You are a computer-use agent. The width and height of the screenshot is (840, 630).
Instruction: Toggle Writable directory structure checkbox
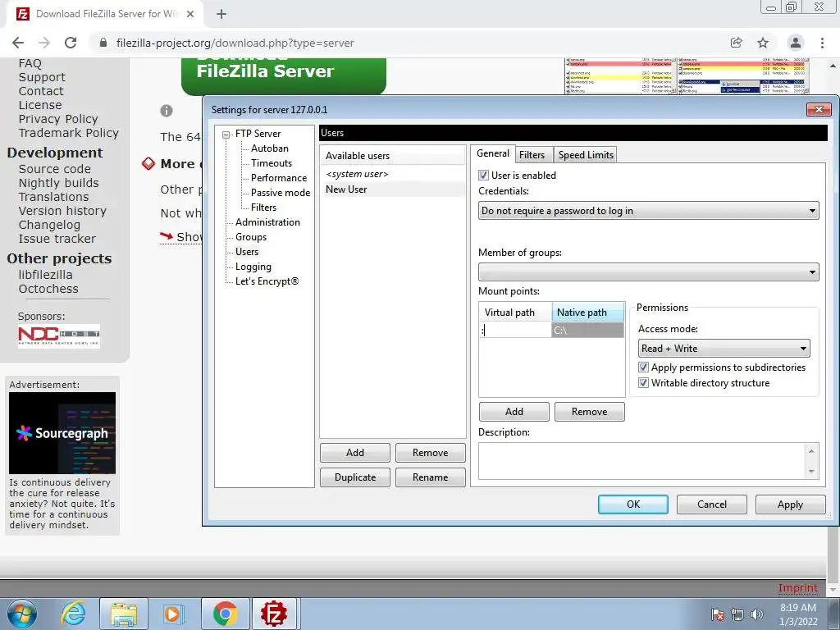click(x=643, y=383)
